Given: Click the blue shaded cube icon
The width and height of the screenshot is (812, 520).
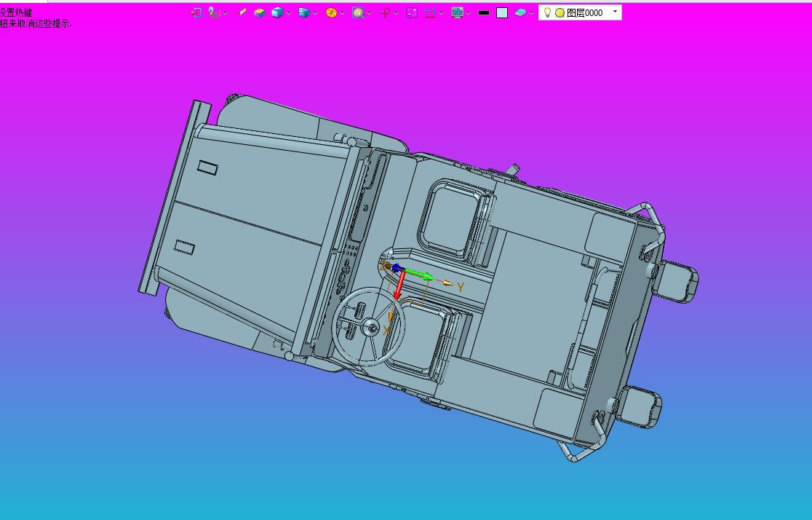Looking at the screenshot, I should click(x=277, y=13).
